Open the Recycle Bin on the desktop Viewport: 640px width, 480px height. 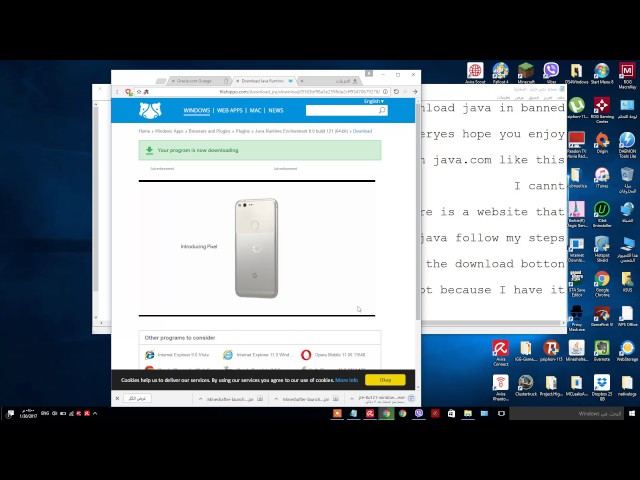(x=627, y=180)
